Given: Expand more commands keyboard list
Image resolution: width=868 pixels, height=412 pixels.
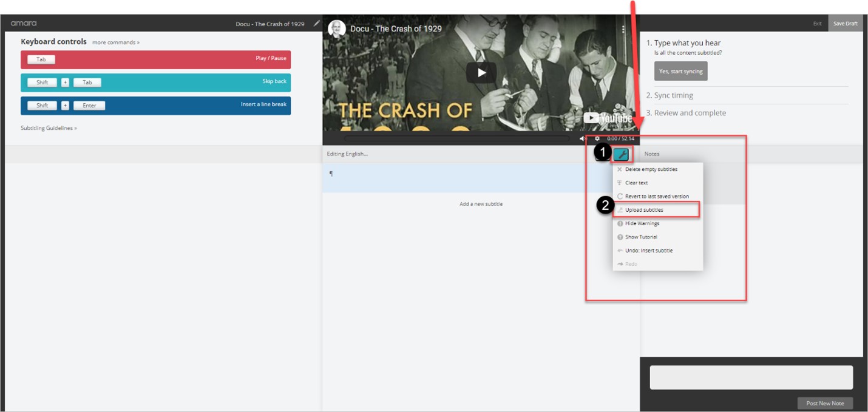Looking at the screenshot, I should point(115,42).
